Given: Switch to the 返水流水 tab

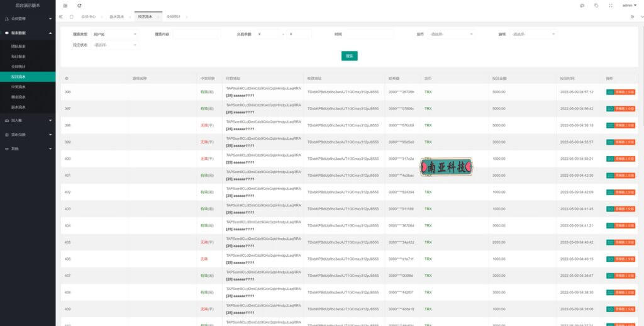Looking at the screenshot, I should (116, 17).
